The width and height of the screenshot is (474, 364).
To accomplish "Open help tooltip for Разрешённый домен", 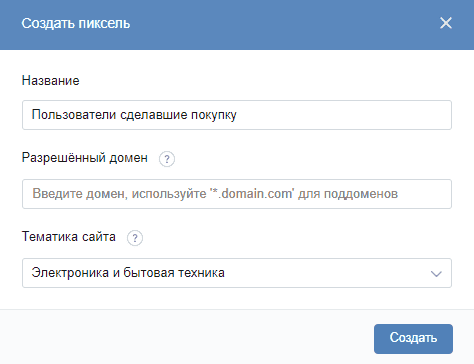I will (x=167, y=159).
